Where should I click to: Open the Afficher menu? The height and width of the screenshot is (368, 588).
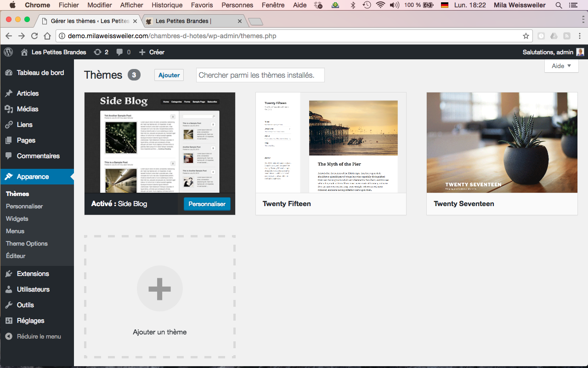[x=132, y=5]
